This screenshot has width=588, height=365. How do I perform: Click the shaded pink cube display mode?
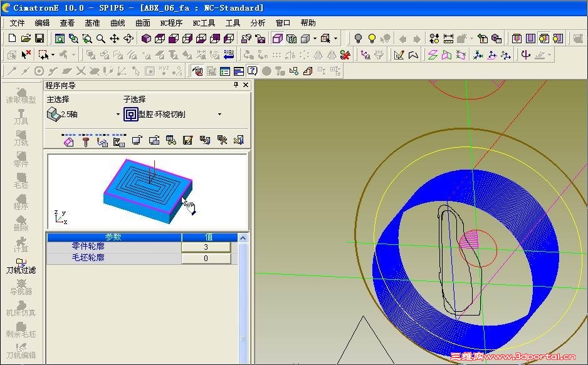(x=278, y=38)
